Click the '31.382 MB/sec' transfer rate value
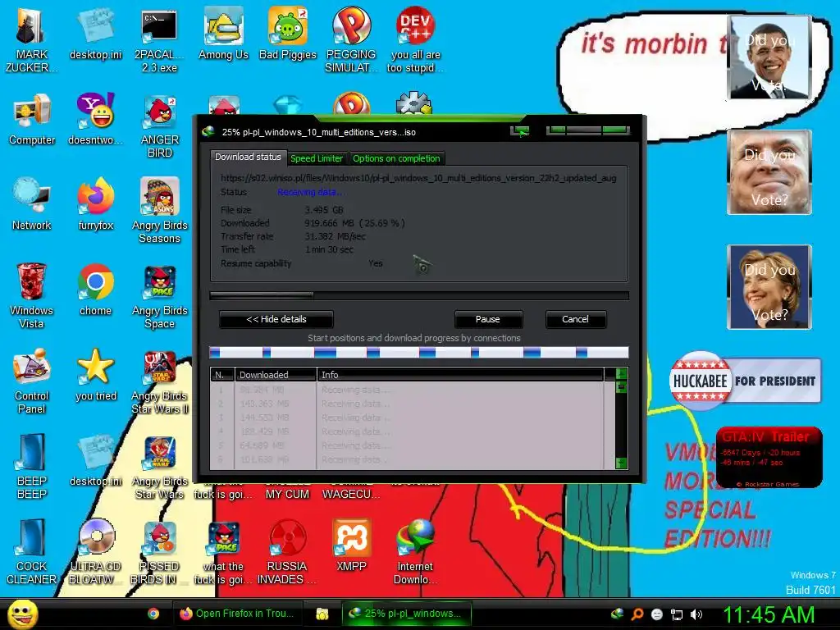Viewport: 840px width, 630px height. click(336, 236)
